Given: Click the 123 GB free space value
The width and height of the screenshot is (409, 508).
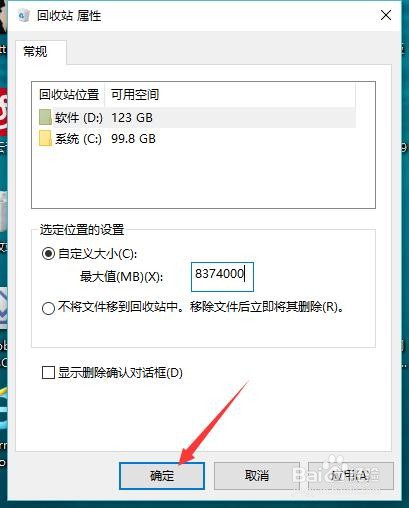Looking at the screenshot, I should [132, 117].
